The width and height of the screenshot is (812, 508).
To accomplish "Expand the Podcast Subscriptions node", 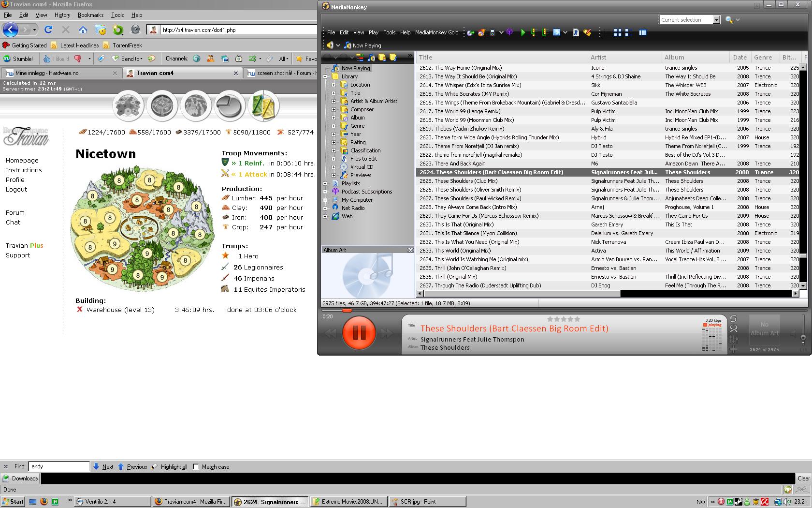I will tap(325, 192).
